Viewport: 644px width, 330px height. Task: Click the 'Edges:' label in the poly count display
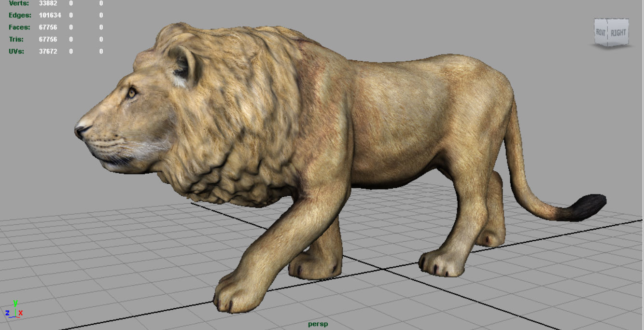[20, 15]
